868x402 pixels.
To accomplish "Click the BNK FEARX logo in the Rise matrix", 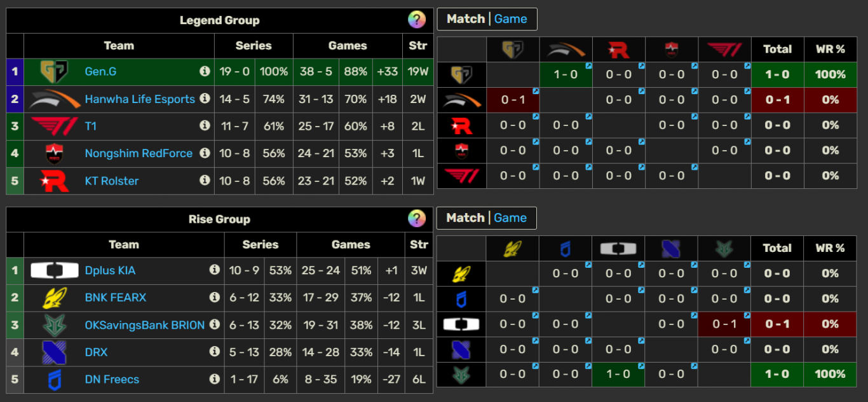I will point(513,248).
